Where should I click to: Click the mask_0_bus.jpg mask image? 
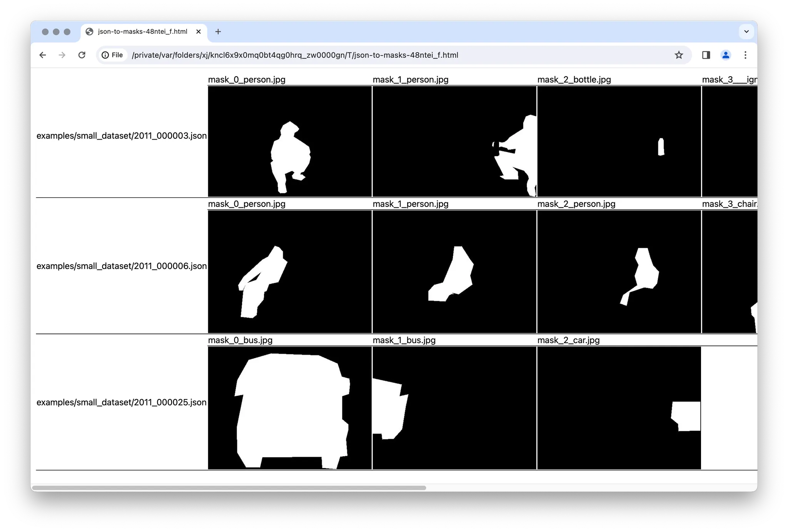click(290, 408)
